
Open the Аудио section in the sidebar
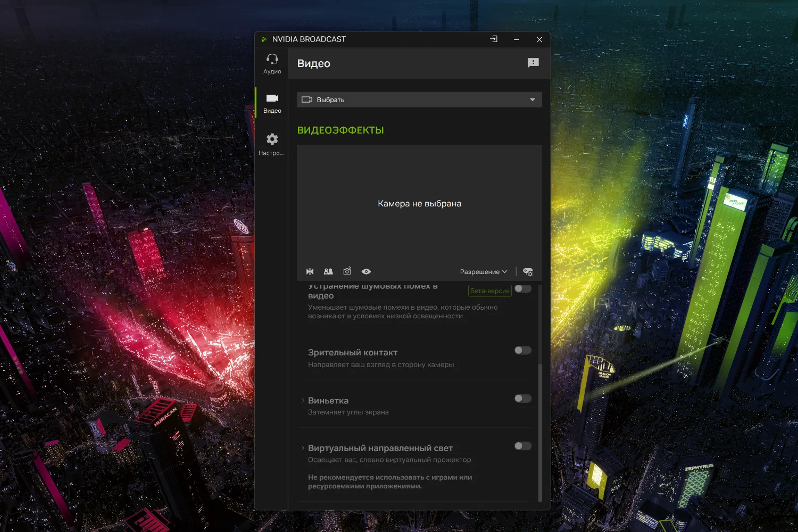coord(272,64)
